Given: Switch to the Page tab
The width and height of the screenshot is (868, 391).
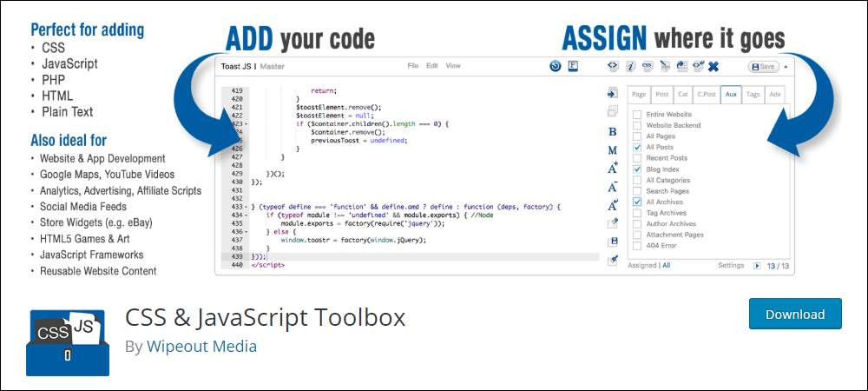Looking at the screenshot, I should 639,95.
